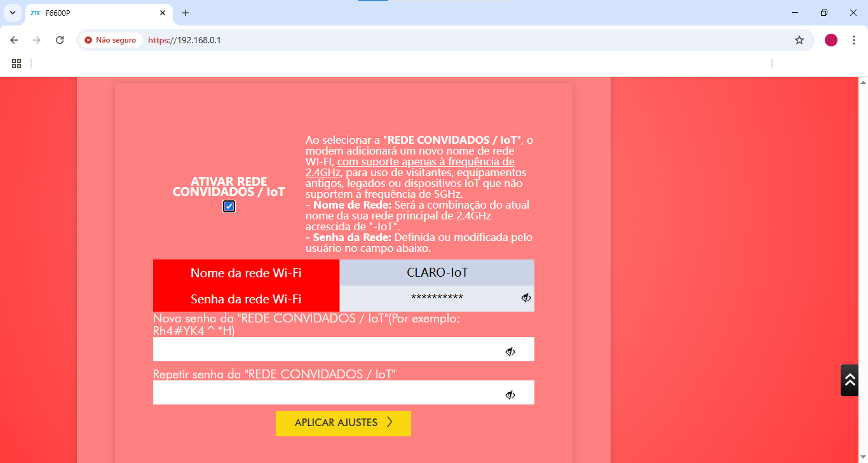Click the page scrollbar down arrow
Viewport: 868px width, 463px height.
tap(863, 458)
